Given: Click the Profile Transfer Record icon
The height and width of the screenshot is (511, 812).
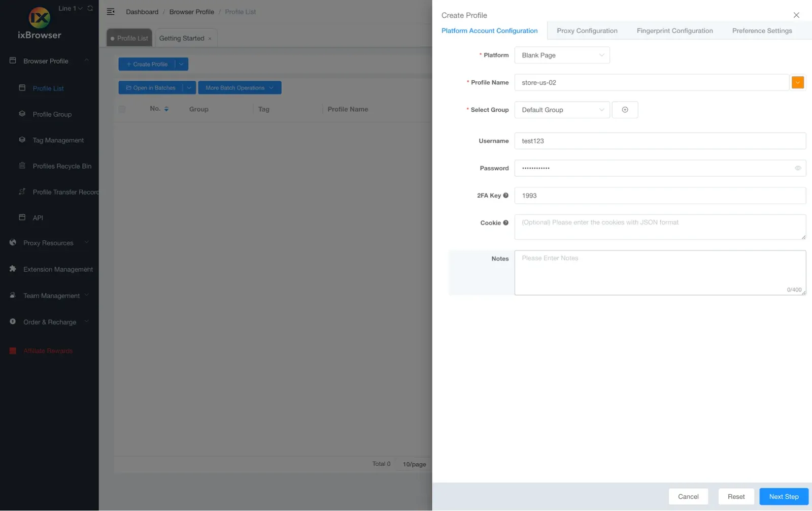Looking at the screenshot, I should click(22, 191).
